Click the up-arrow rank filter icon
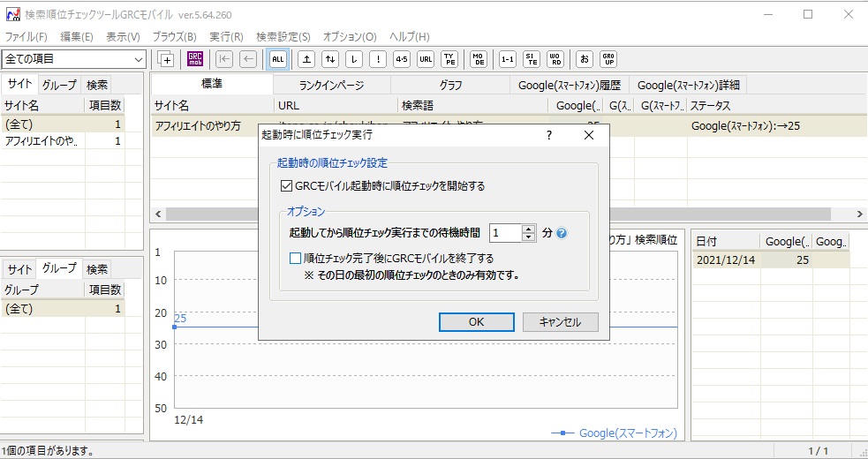Screen dimensions: 868x459 coord(306,59)
